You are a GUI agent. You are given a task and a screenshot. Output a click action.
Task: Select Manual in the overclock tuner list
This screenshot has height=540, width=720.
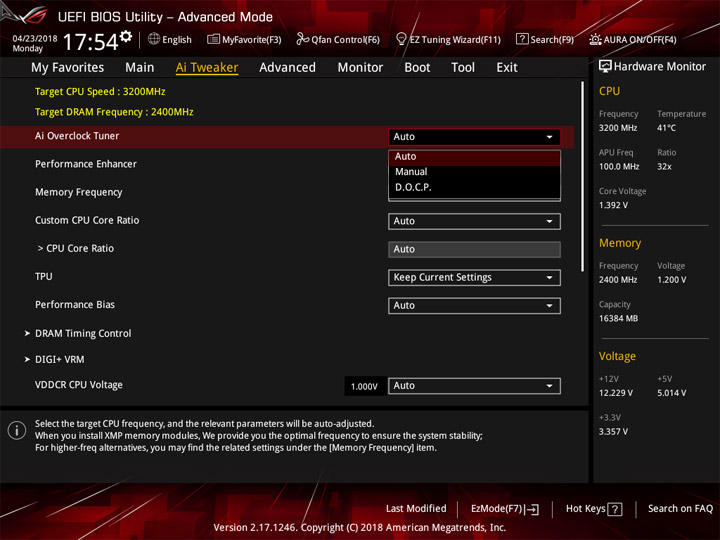click(474, 172)
